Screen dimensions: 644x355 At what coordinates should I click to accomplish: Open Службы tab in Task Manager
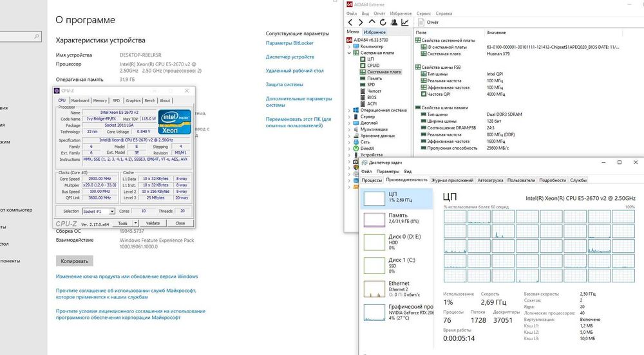point(578,180)
